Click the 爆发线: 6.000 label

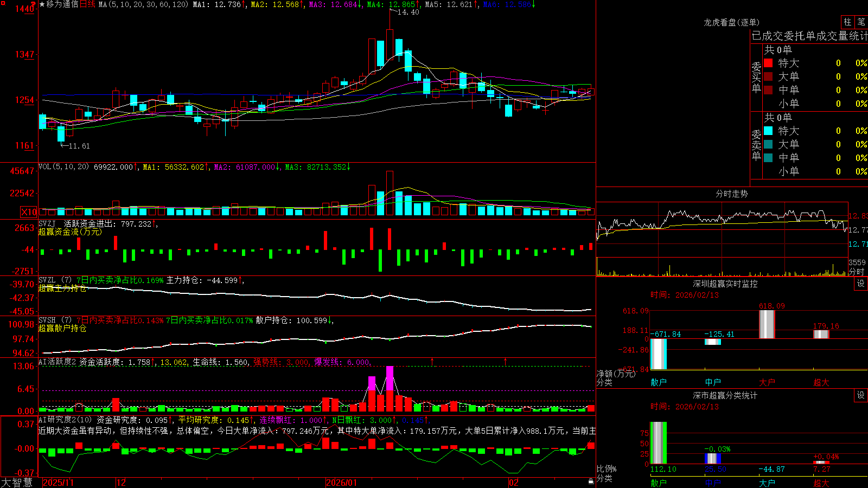(343, 362)
